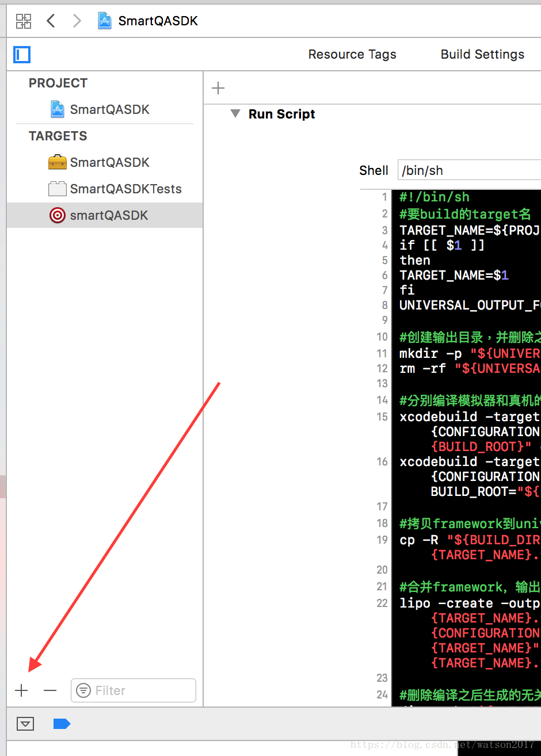Go back with the left chevron
Viewport: 541px width, 756px height.
[51, 21]
